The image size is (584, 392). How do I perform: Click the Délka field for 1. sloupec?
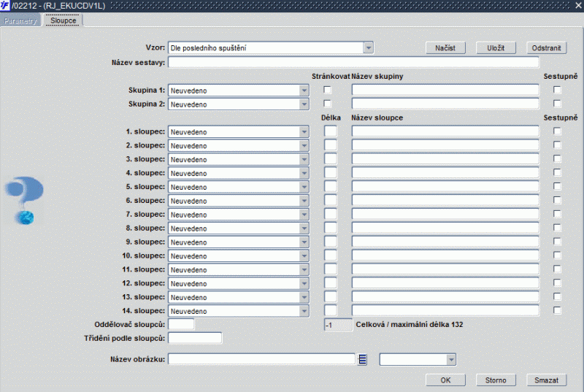pos(331,131)
